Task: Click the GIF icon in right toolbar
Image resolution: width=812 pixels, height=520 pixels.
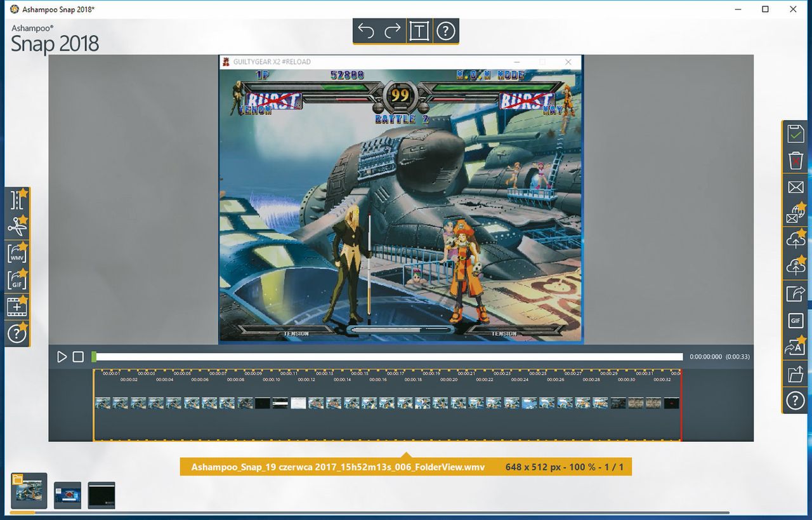Action: click(796, 321)
